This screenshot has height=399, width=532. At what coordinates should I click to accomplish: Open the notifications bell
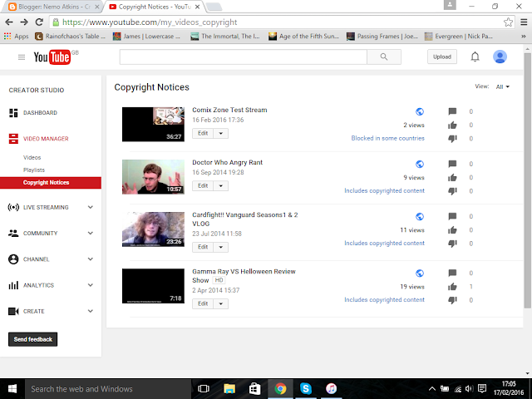475,57
